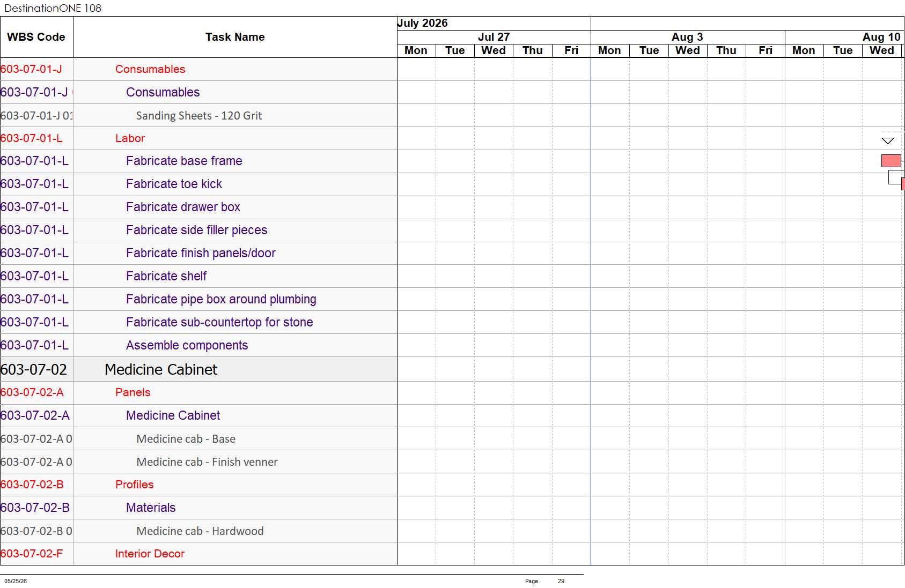The height and width of the screenshot is (588, 905).
Task: Click the Sanding Sheets - 120 Grit item
Action: (199, 116)
